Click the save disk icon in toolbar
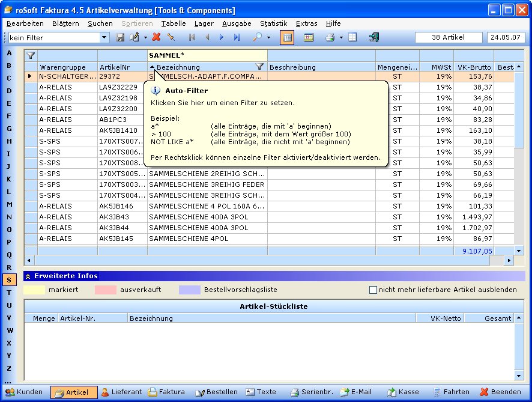532x402 pixels. [120, 37]
